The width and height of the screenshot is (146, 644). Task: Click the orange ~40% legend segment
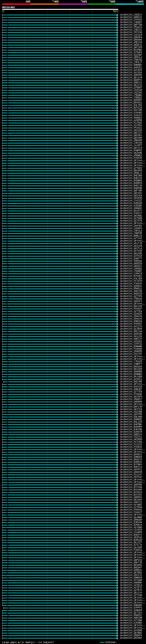45,4
